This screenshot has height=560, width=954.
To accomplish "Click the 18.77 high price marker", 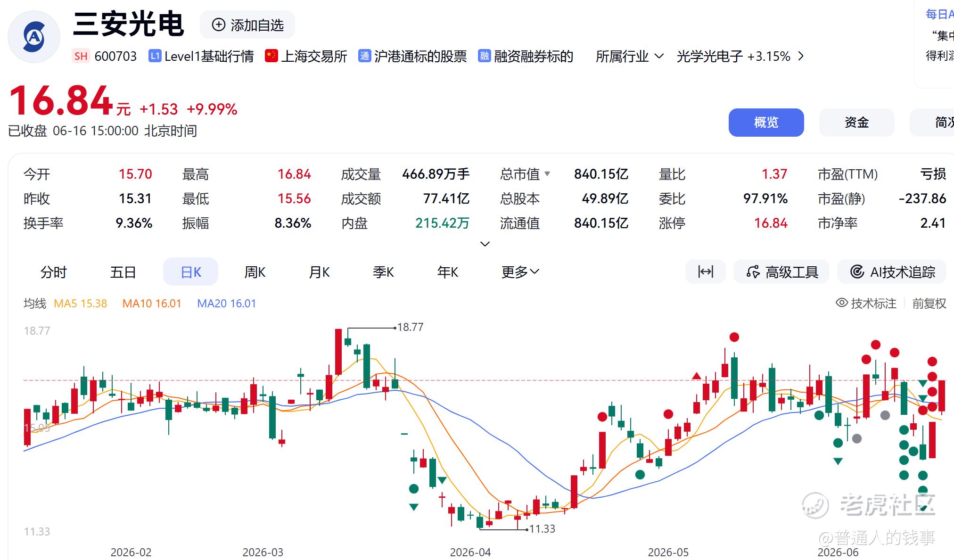I will click(x=411, y=327).
